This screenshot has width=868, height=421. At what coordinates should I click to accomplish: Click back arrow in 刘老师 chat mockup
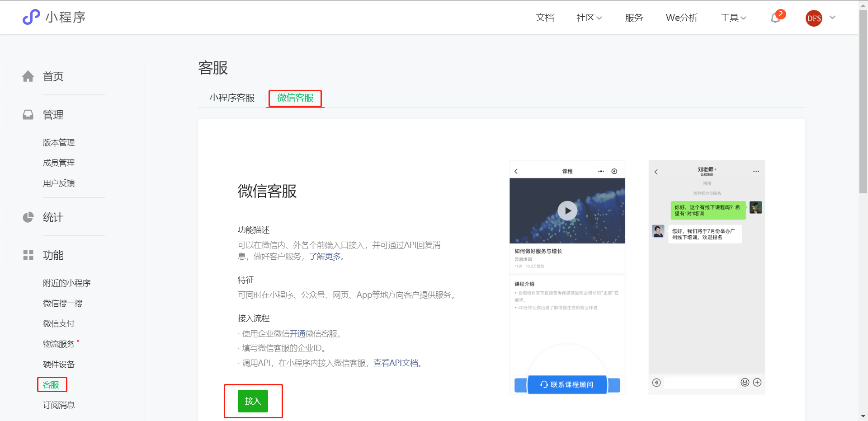pyautogui.click(x=656, y=172)
